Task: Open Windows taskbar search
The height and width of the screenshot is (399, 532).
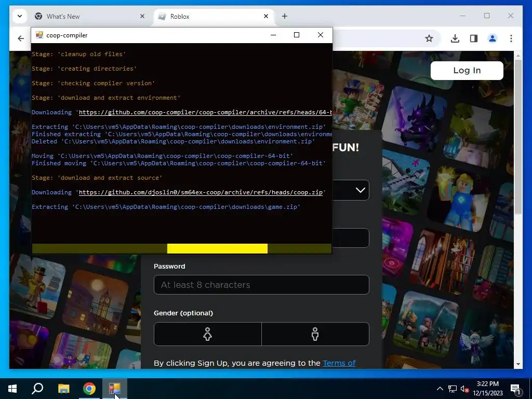Action: (37, 389)
